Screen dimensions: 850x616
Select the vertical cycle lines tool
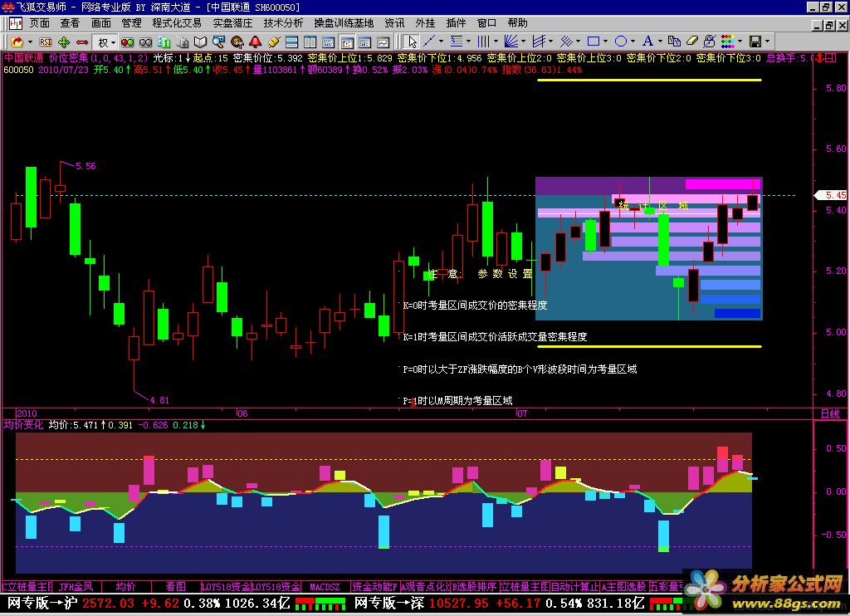(x=484, y=42)
